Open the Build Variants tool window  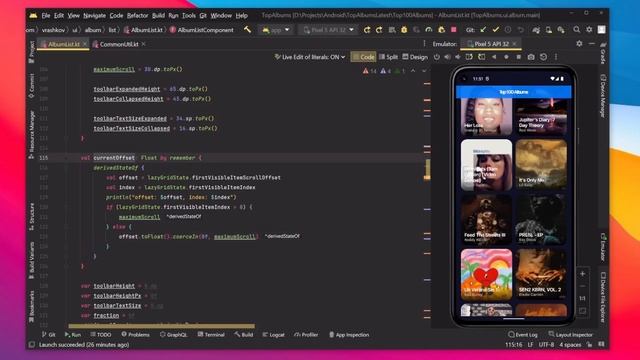pos(32,260)
